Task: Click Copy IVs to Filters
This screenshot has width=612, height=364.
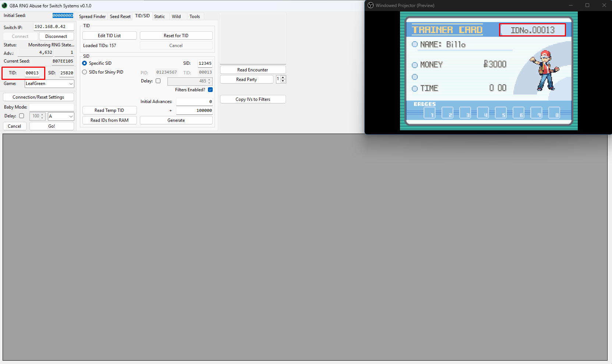Action: 253,99
